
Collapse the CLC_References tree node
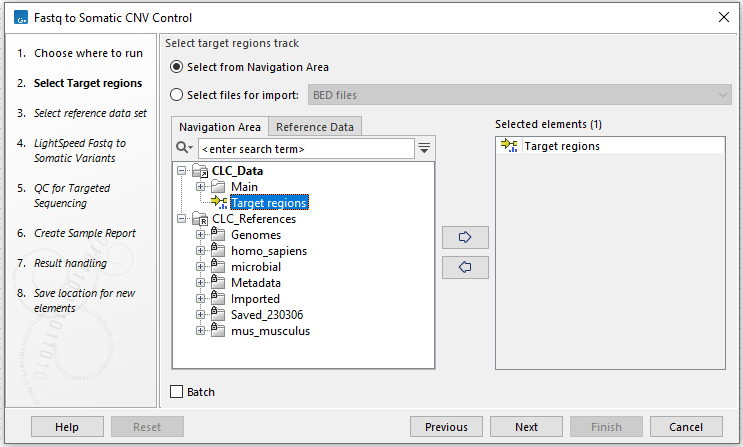pos(181,219)
